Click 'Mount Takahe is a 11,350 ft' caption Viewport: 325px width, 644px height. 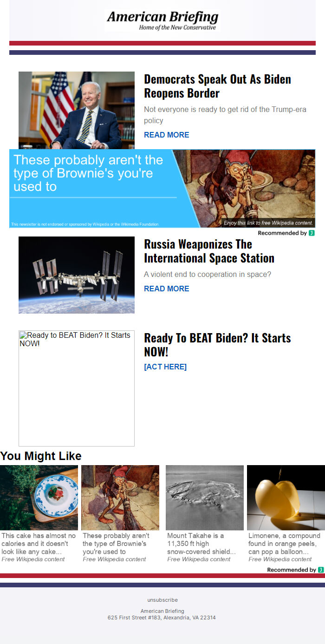pyautogui.click(x=201, y=544)
